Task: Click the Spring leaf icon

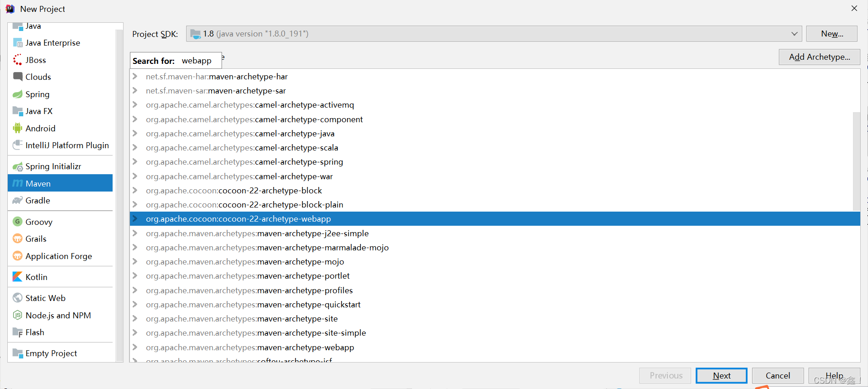Action: coord(18,94)
